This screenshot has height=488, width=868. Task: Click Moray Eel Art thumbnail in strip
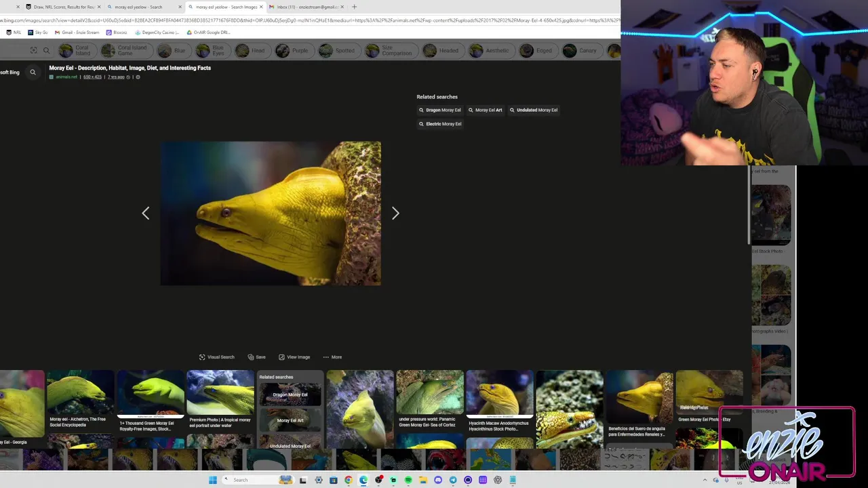pyautogui.click(x=290, y=420)
